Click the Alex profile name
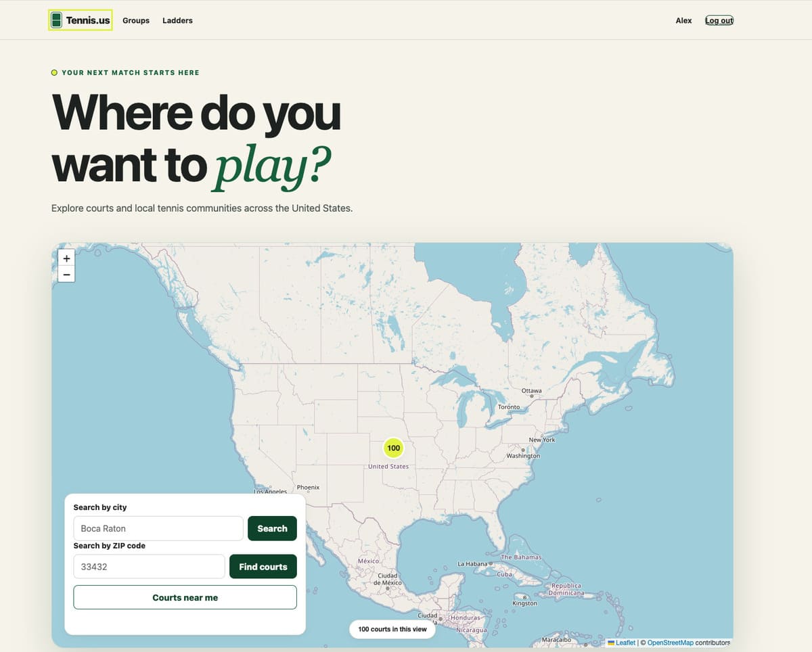Image resolution: width=812 pixels, height=652 pixels. tap(683, 20)
